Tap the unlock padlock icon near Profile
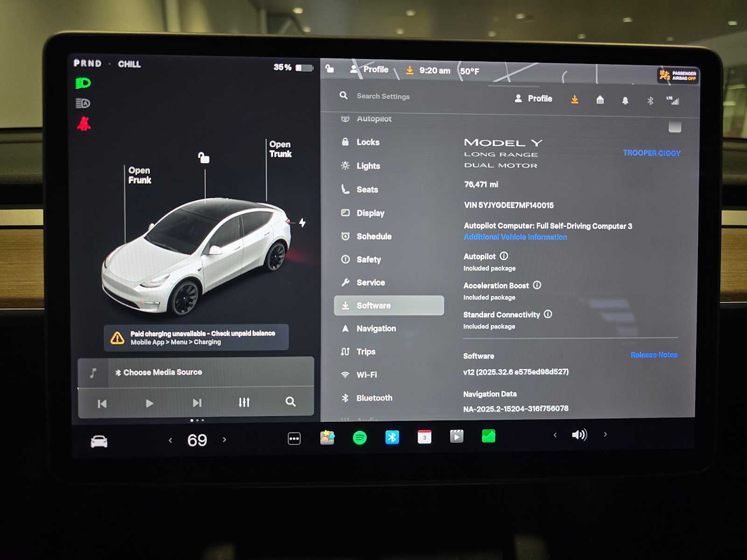Screen dimensions: 747x560 coord(329,69)
